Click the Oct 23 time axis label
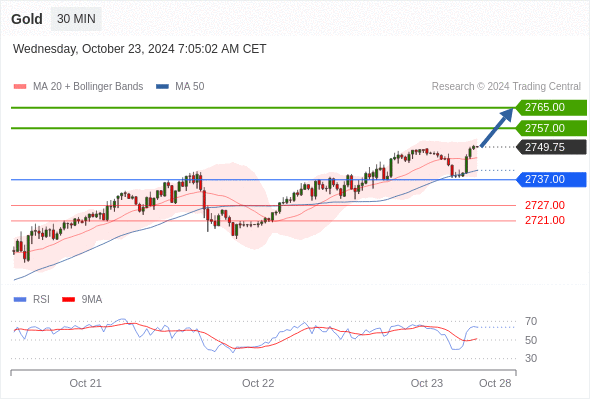This screenshot has height=400, width=590. [x=427, y=383]
